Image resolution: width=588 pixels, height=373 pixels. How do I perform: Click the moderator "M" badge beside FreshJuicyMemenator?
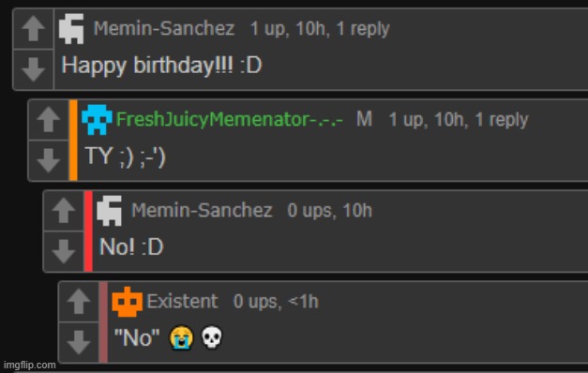click(364, 120)
